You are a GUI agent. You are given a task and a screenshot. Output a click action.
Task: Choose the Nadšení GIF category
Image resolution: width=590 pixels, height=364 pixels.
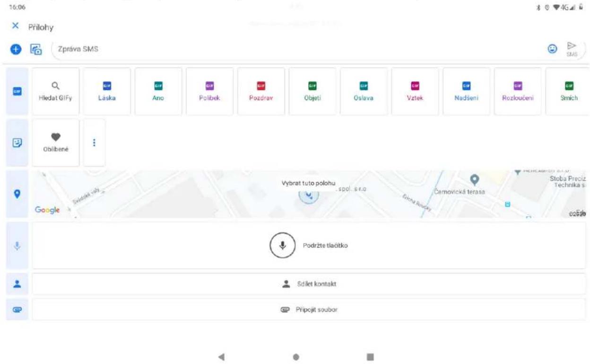tap(466, 91)
